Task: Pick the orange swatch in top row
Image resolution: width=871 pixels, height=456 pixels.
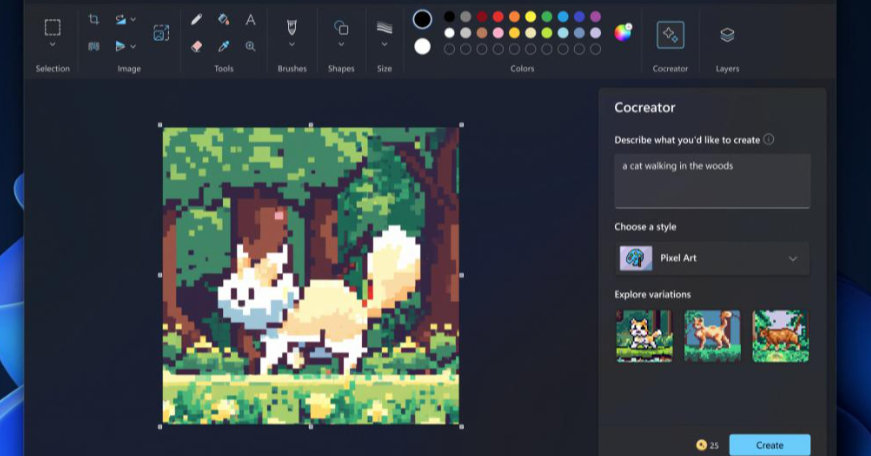Action: (514, 17)
